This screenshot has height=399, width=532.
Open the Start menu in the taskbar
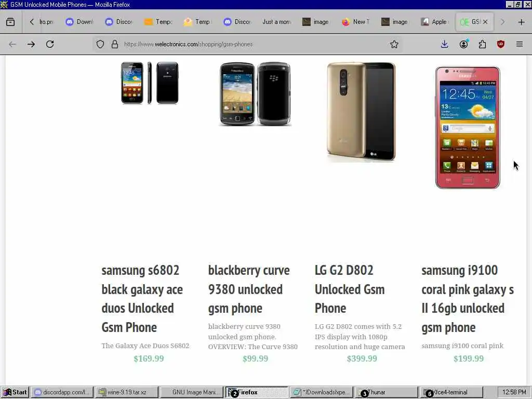point(15,392)
